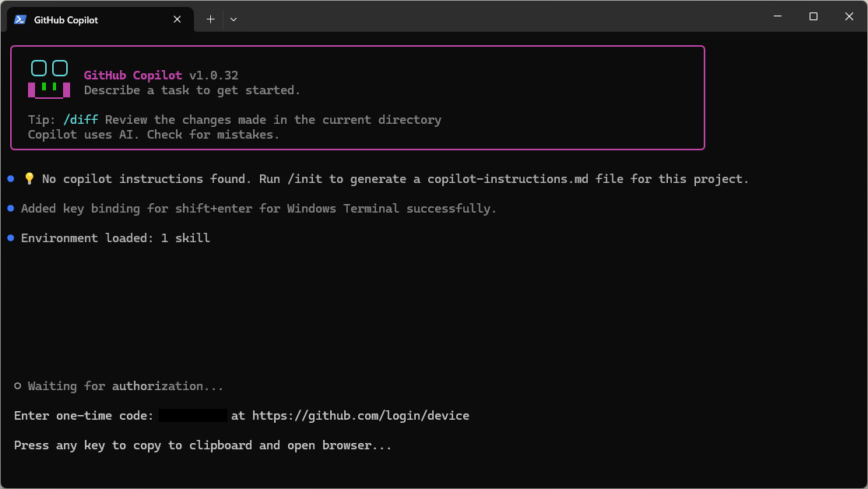The height and width of the screenshot is (489, 868).
Task: Minimize the terminal window
Action: click(x=778, y=16)
